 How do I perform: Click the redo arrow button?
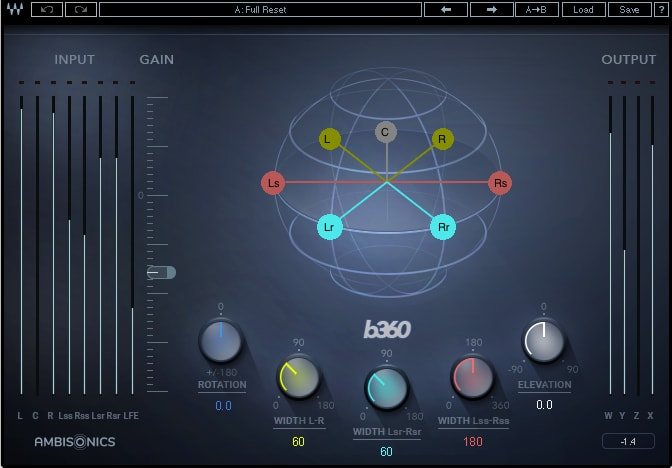[x=81, y=10]
